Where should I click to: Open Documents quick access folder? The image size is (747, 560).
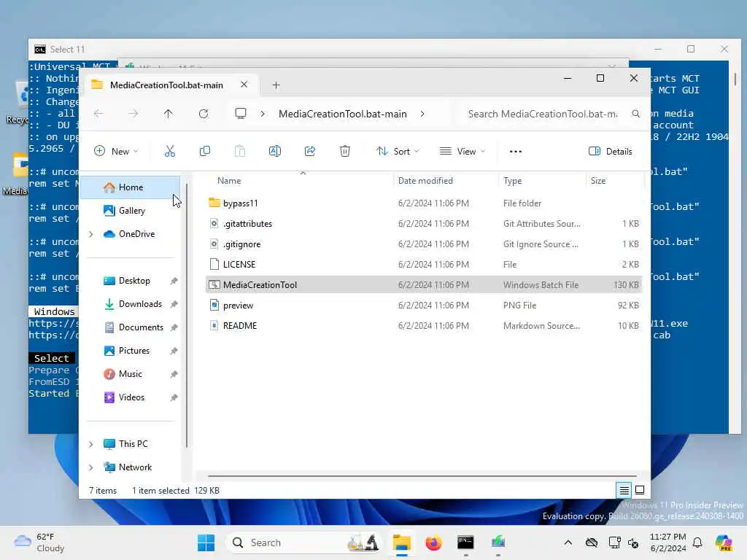pyautogui.click(x=141, y=327)
